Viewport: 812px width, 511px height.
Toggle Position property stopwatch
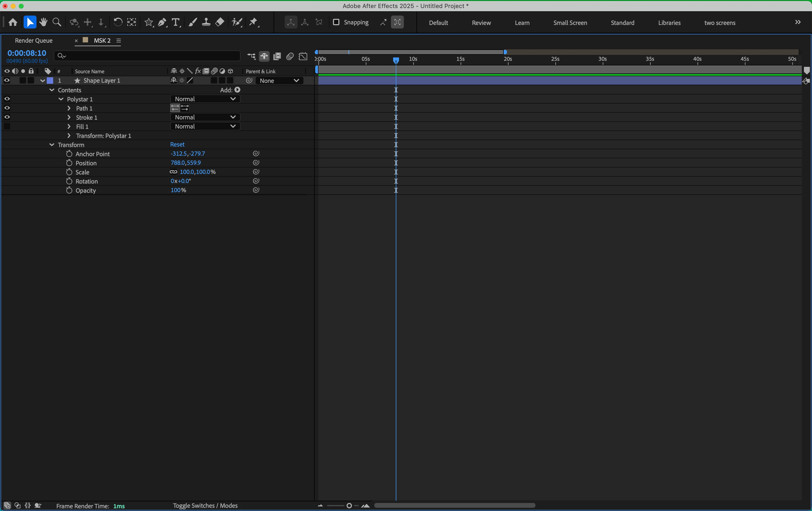tap(69, 163)
